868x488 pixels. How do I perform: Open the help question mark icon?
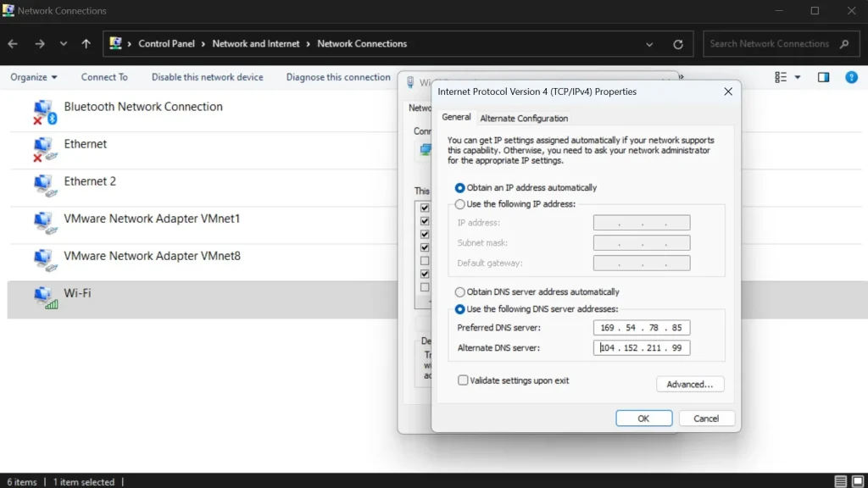851,77
